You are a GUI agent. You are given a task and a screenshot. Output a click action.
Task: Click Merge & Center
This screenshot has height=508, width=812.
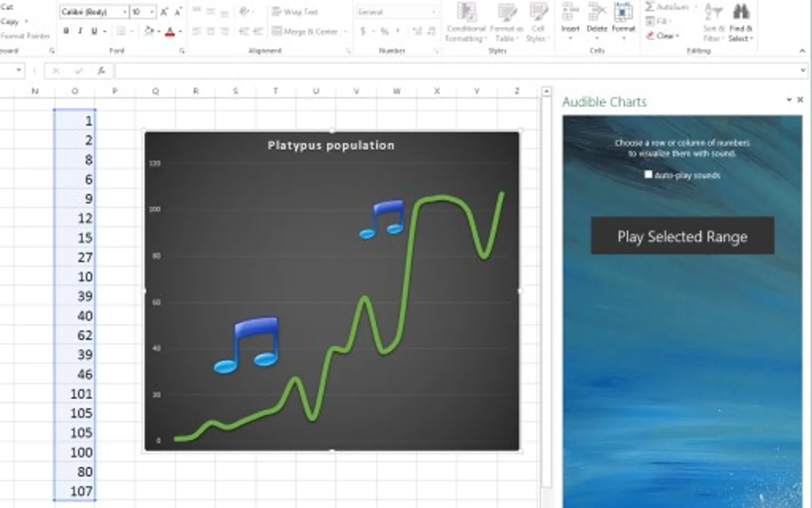coord(305,31)
